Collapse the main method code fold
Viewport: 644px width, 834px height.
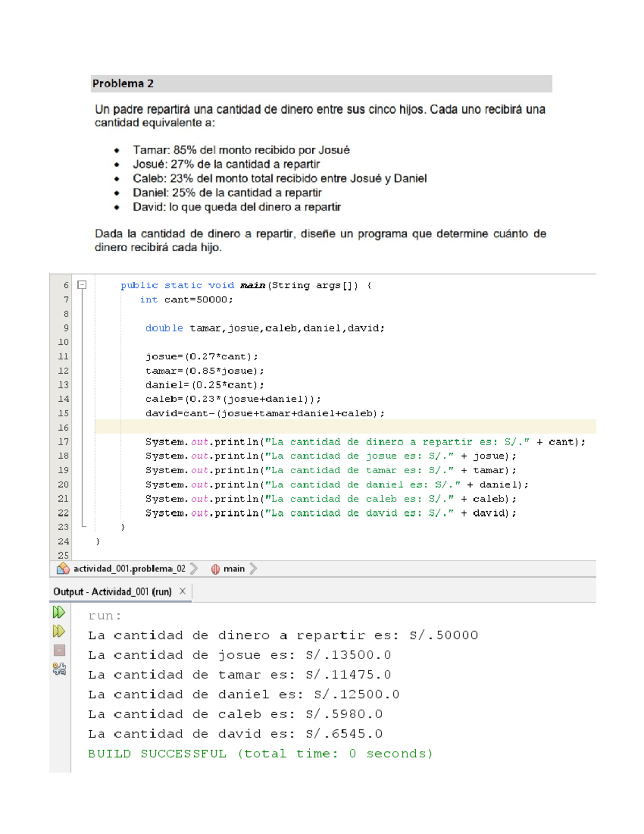(82, 285)
